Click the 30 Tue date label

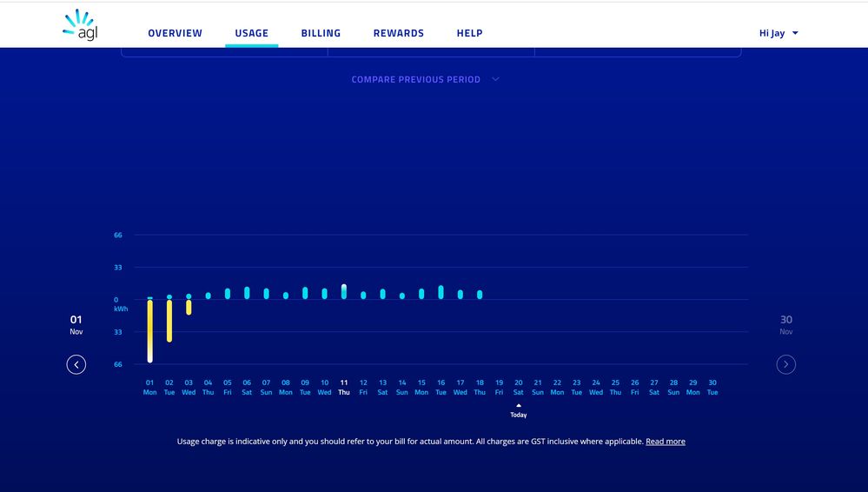(712, 387)
